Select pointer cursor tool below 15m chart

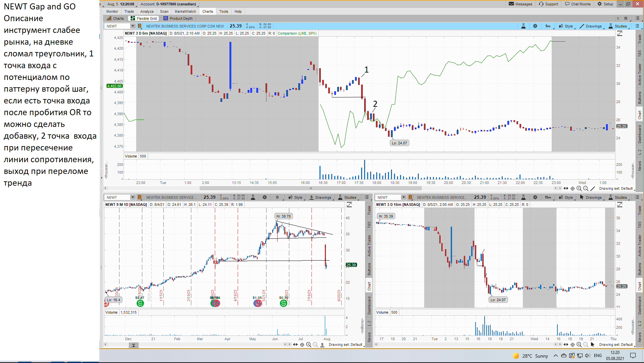[x=593, y=345]
